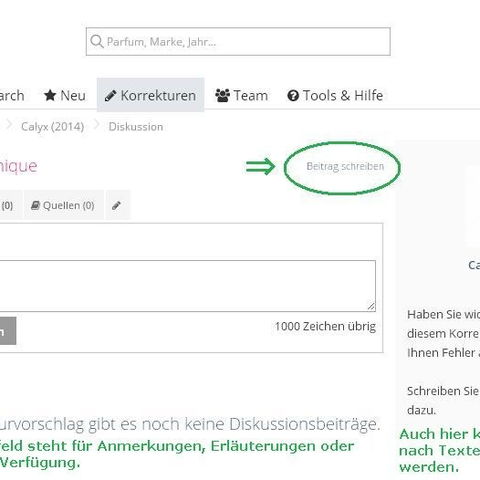The width and height of the screenshot is (480, 480).
Task: Open the Team menu item
Action: (242, 96)
